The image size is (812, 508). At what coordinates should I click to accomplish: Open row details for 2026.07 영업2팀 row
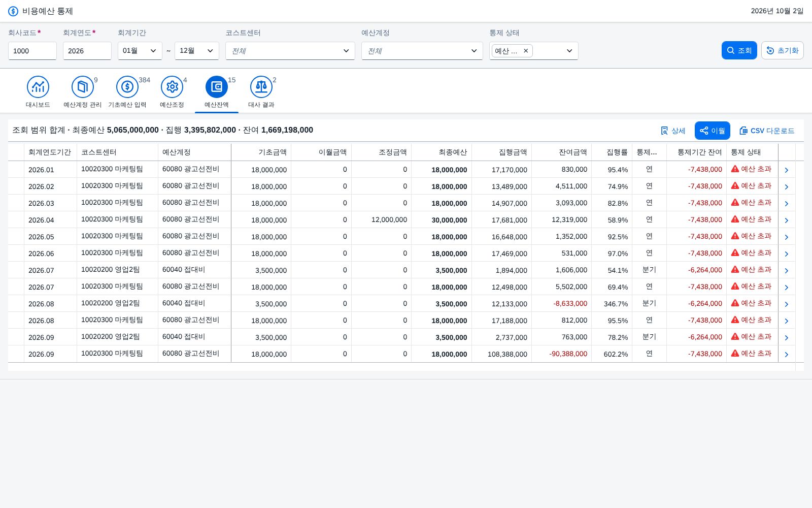point(786,270)
